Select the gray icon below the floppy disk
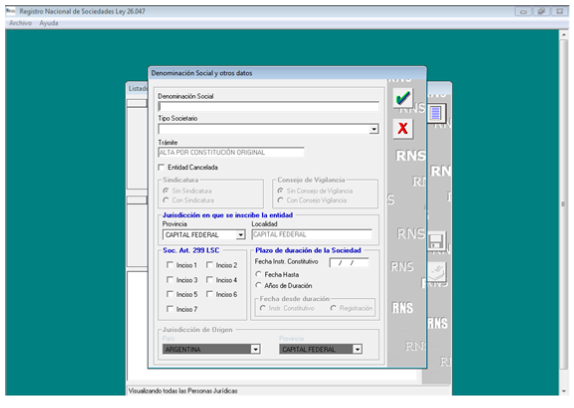This screenshot has width=574, height=408. [436, 271]
